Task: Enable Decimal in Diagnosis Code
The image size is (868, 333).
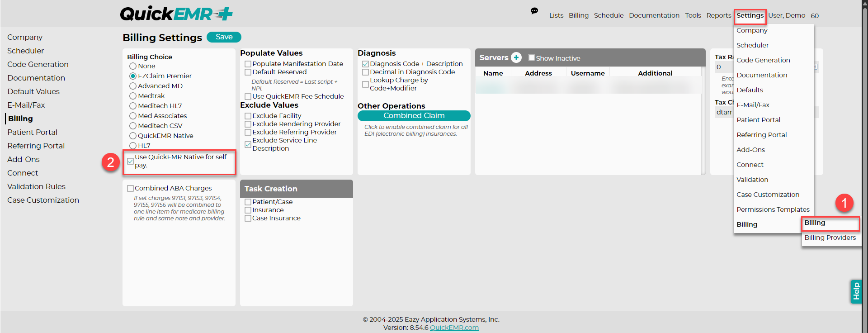Action: [x=365, y=72]
